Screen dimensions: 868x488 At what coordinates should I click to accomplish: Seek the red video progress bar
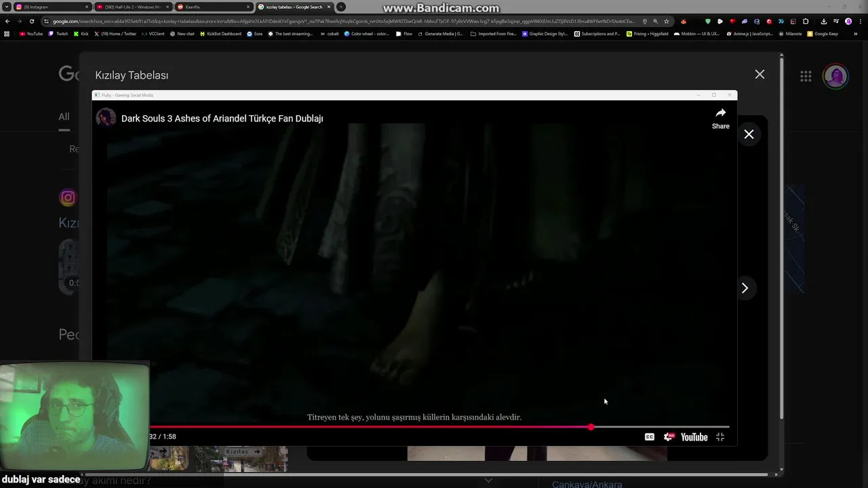(439, 427)
